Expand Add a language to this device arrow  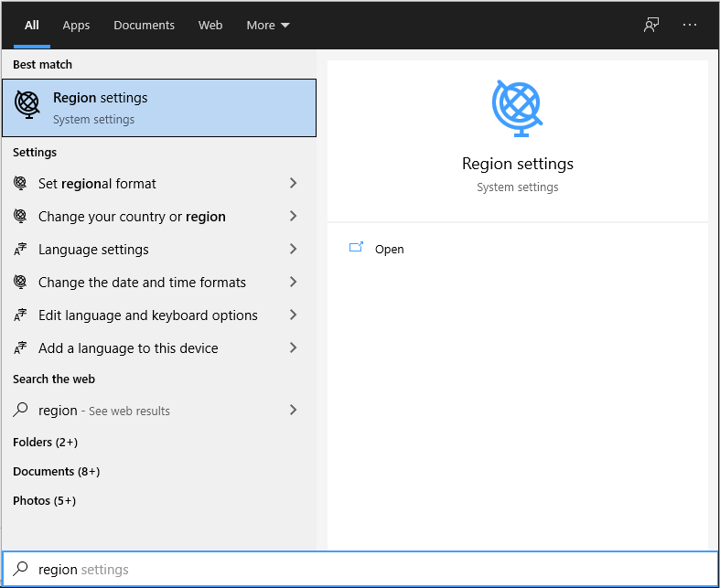[294, 347]
